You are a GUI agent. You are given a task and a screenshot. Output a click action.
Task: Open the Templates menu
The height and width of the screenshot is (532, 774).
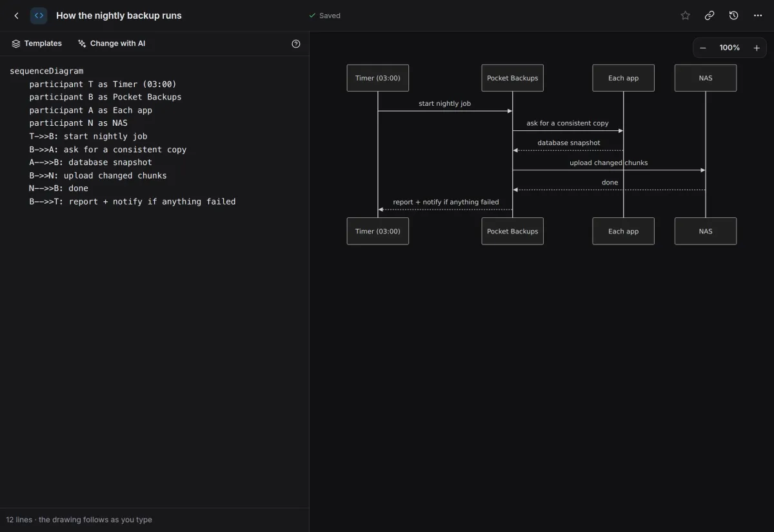[x=37, y=44]
